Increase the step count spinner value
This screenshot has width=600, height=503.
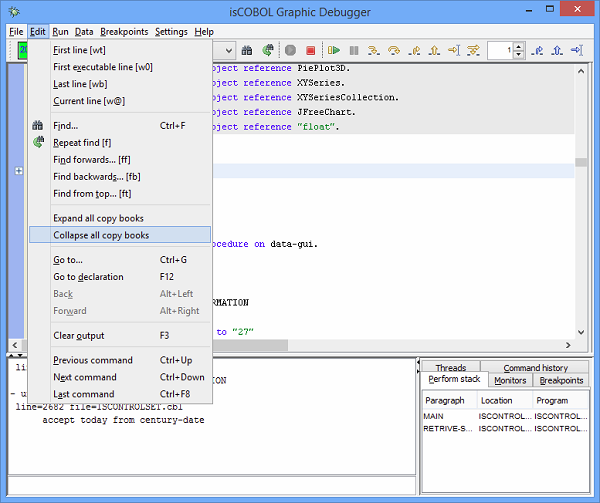(x=517, y=45)
